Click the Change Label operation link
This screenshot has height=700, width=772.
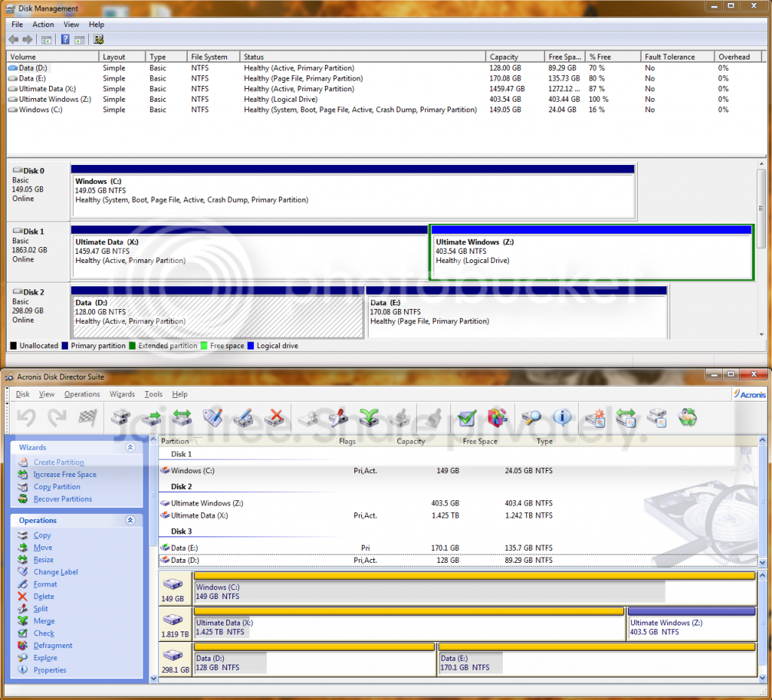(x=56, y=572)
